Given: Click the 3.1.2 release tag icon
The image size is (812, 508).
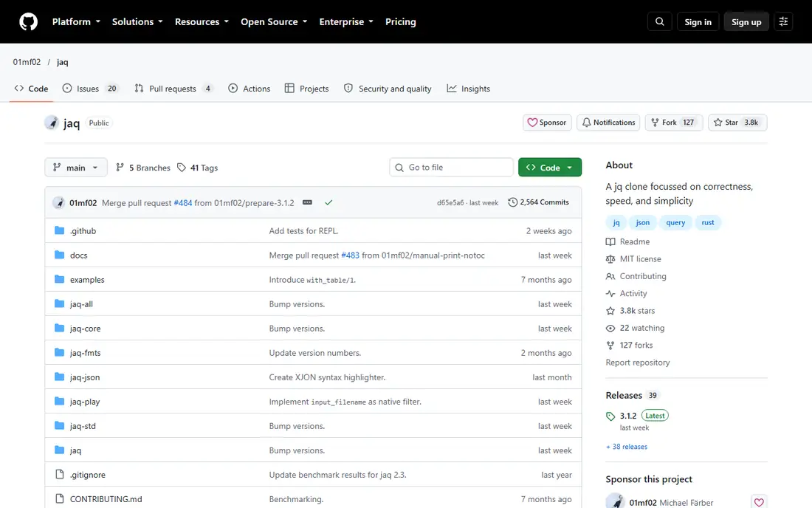Looking at the screenshot, I should point(610,416).
